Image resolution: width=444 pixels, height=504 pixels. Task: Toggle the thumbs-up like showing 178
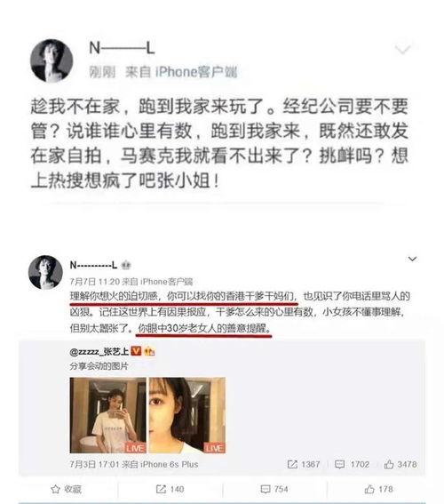click(x=379, y=489)
